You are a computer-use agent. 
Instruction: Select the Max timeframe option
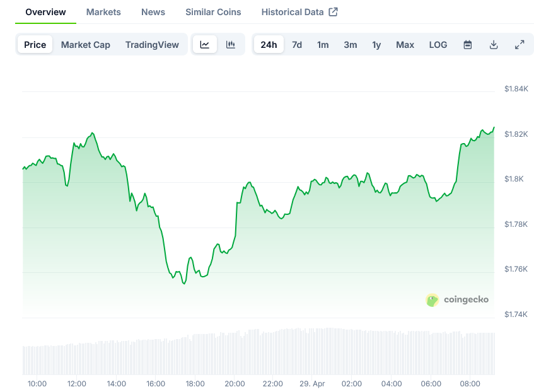[x=405, y=45]
